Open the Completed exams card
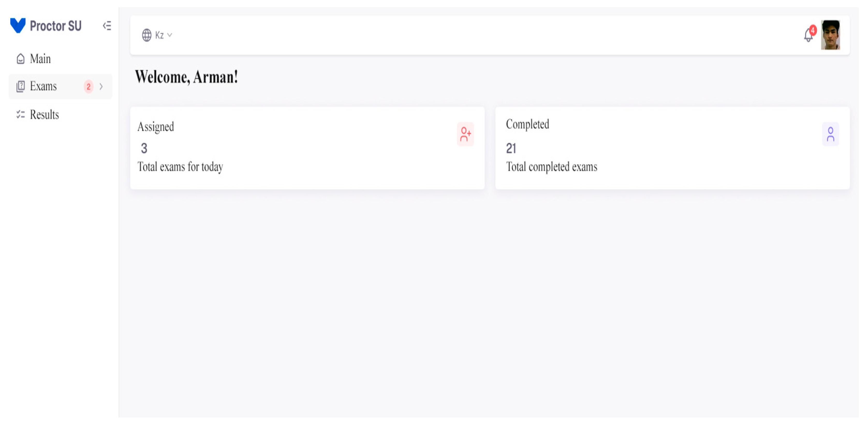This screenshot has width=868, height=425. 672,148
